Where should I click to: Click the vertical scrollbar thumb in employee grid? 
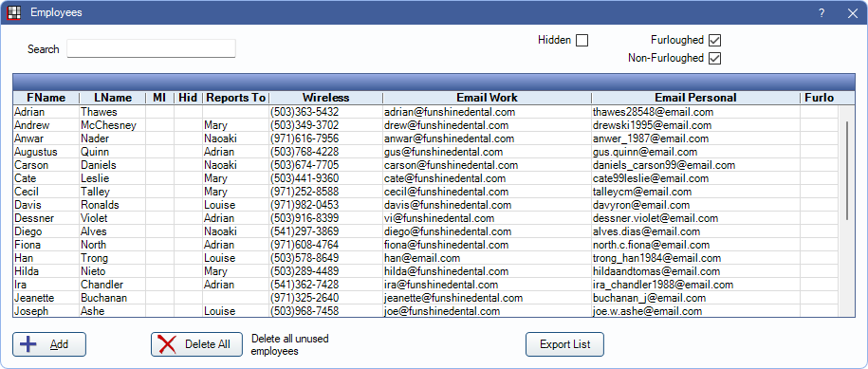point(846,170)
